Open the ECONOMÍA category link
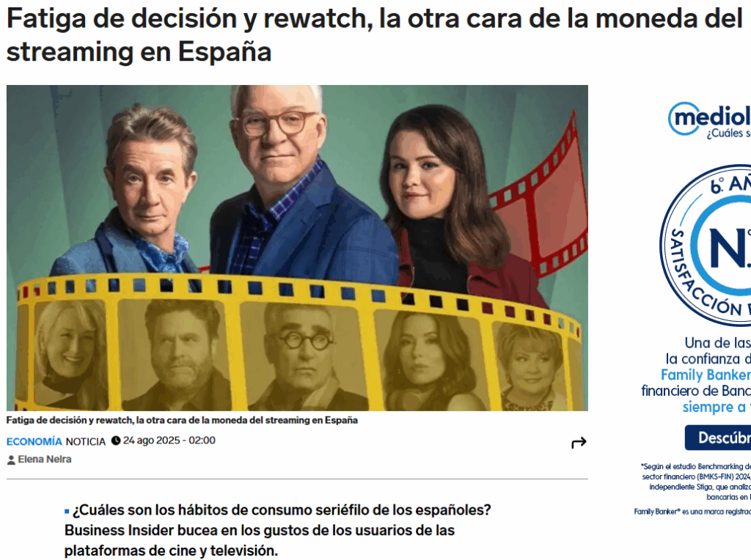The height and width of the screenshot is (560, 751). click(x=34, y=441)
